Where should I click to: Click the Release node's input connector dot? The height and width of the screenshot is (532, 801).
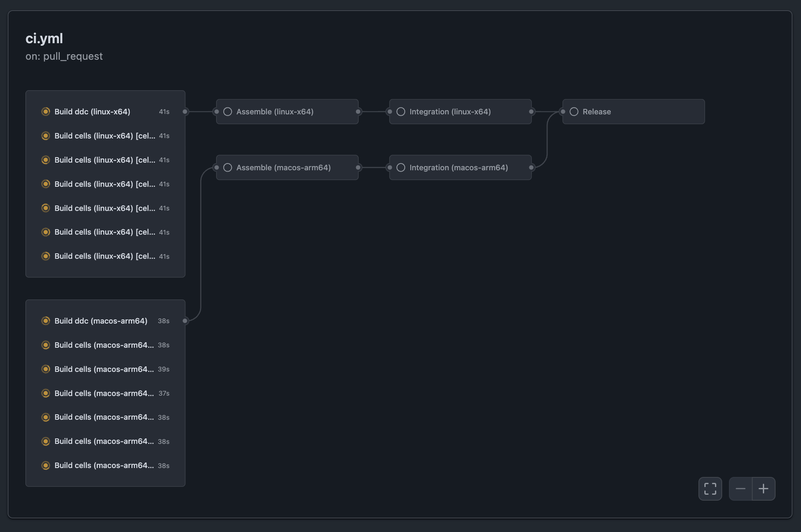(x=562, y=112)
